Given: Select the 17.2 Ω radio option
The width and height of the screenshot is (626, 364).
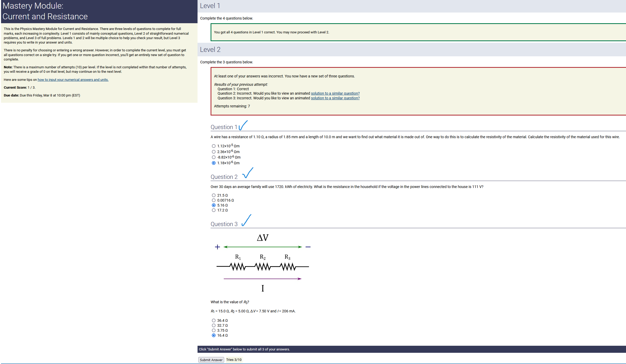Looking at the screenshot, I should click(x=214, y=210).
